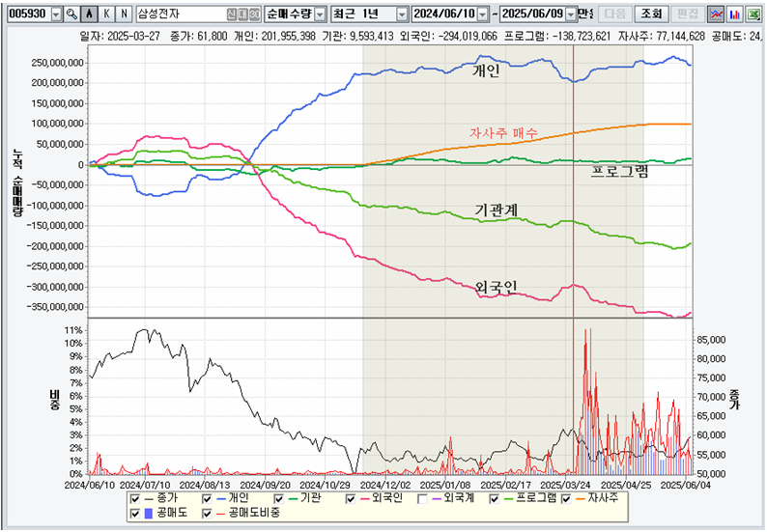Toggle the 프로그램 series checkbox

[495, 499]
